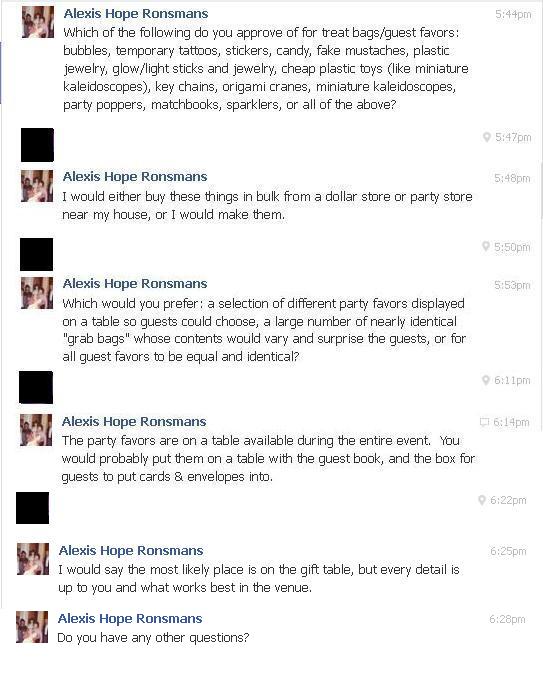Click the location pin icon beside 5:50pm
The height and width of the screenshot is (683, 543).
(486, 247)
